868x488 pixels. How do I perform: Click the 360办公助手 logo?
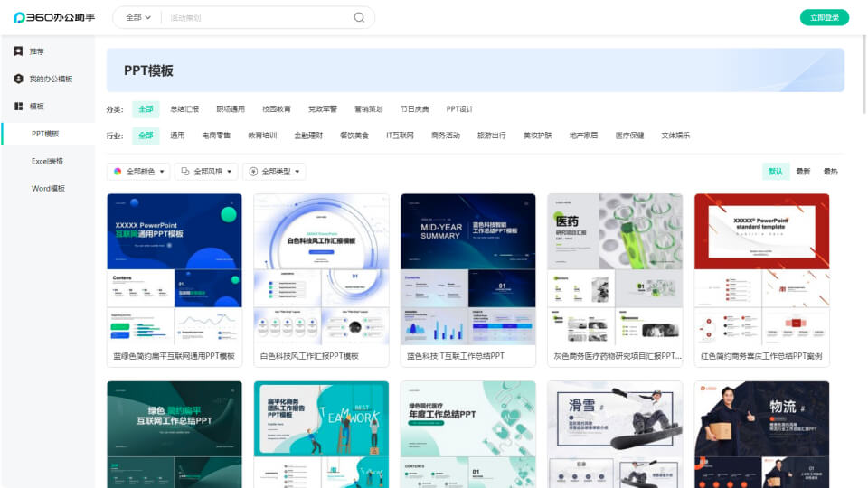coord(54,18)
